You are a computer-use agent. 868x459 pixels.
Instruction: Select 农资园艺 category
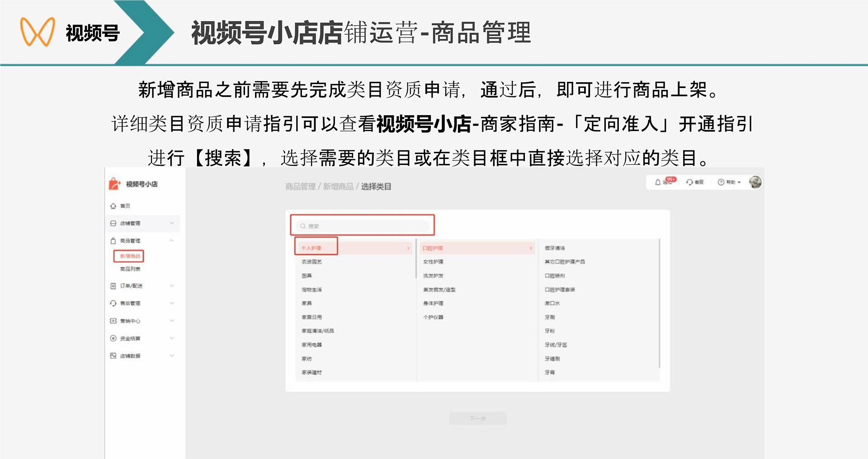click(311, 262)
